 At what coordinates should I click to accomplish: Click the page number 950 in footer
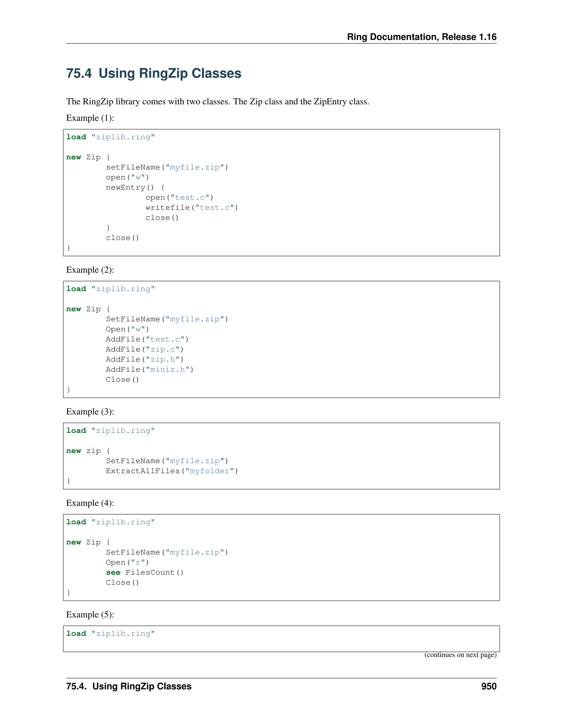coord(489,686)
